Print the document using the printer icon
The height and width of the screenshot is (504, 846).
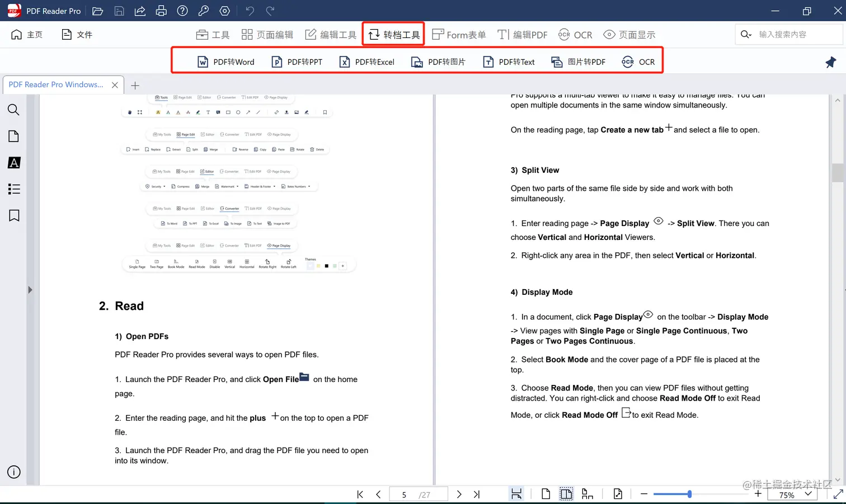click(x=161, y=11)
